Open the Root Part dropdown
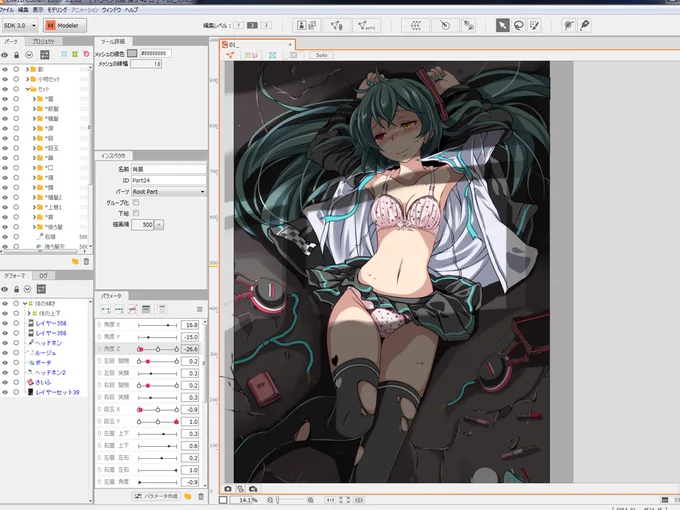Viewport: 680px width, 510px height. tap(169, 192)
